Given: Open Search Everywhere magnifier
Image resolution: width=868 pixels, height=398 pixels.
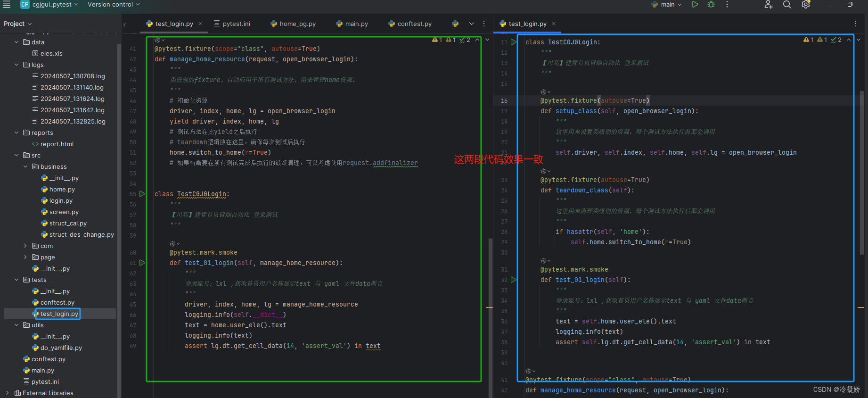Looking at the screenshot, I should tap(787, 5).
